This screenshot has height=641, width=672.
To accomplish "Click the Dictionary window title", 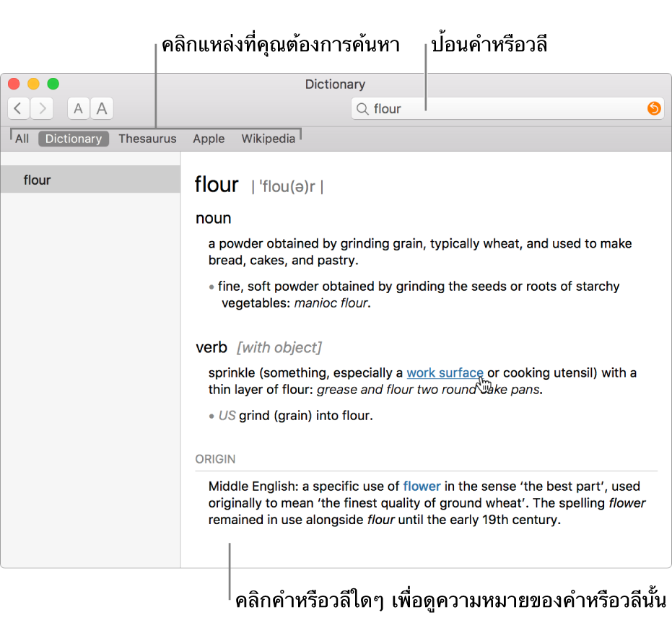I will (335, 84).
